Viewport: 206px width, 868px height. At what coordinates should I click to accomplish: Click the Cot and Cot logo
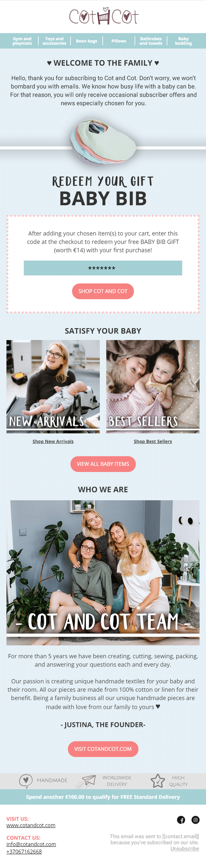tap(104, 16)
